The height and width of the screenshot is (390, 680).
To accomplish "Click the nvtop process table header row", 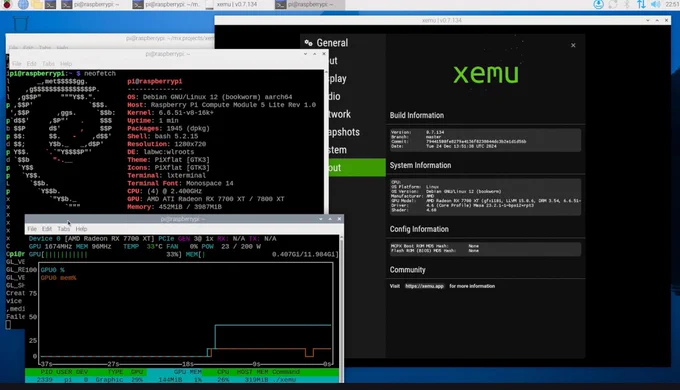I will click(182, 372).
